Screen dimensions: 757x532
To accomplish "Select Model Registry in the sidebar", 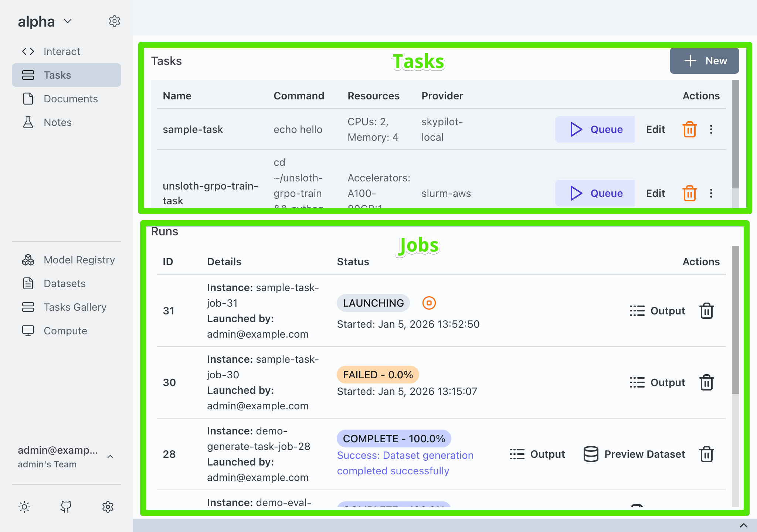I will pyautogui.click(x=79, y=260).
